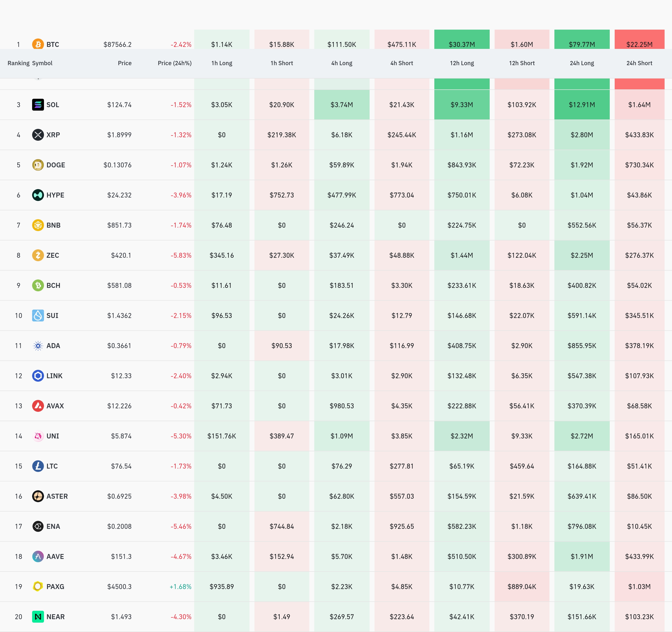
Task: Click the Dogecoin DOGE icon
Action: coord(38,165)
